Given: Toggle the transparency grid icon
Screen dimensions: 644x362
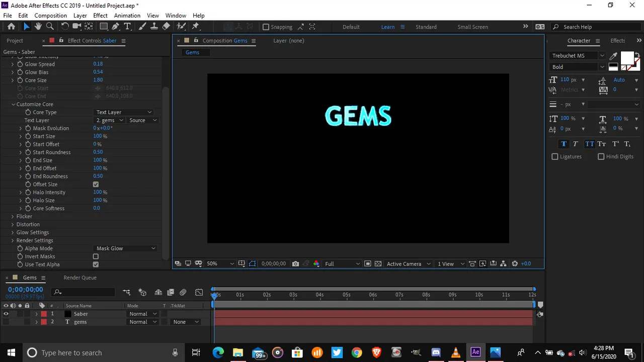Looking at the screenshot, I should (378, 263).
